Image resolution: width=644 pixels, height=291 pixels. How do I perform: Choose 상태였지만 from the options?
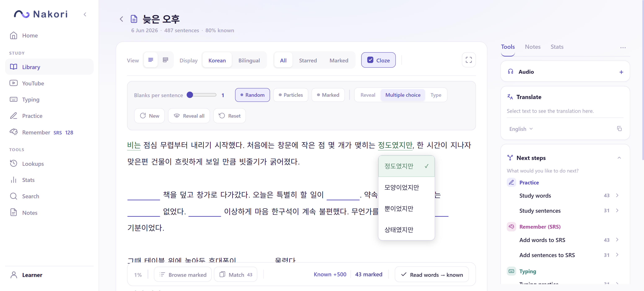[x=406, y=230]
